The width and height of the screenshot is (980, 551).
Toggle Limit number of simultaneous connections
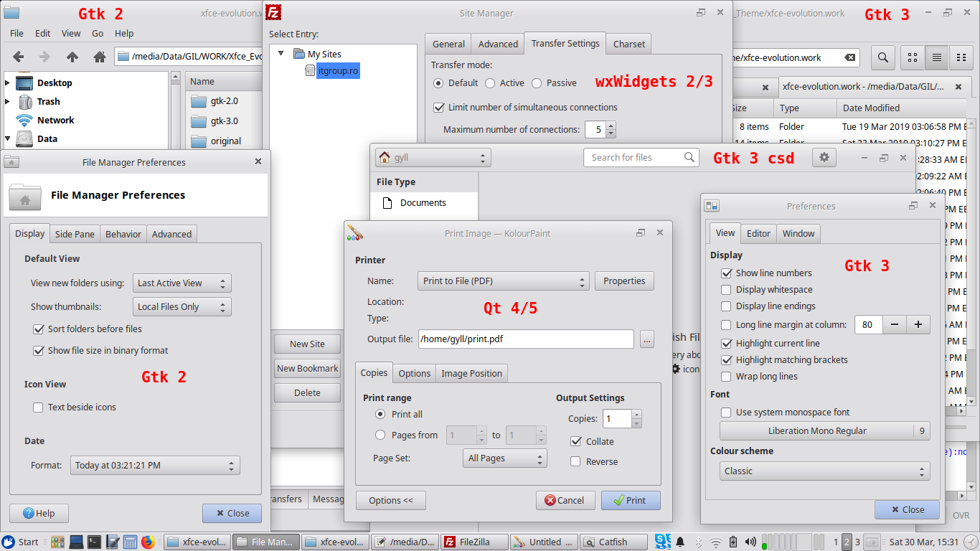pyautogui.click(x=439, y=108)
